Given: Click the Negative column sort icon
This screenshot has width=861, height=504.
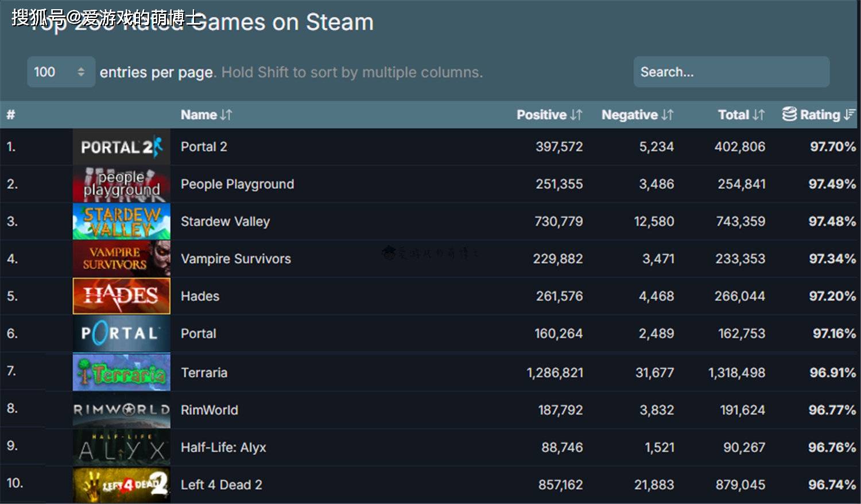Looking at the screenshot, I should pyautogui.click(x=667, y=115).
